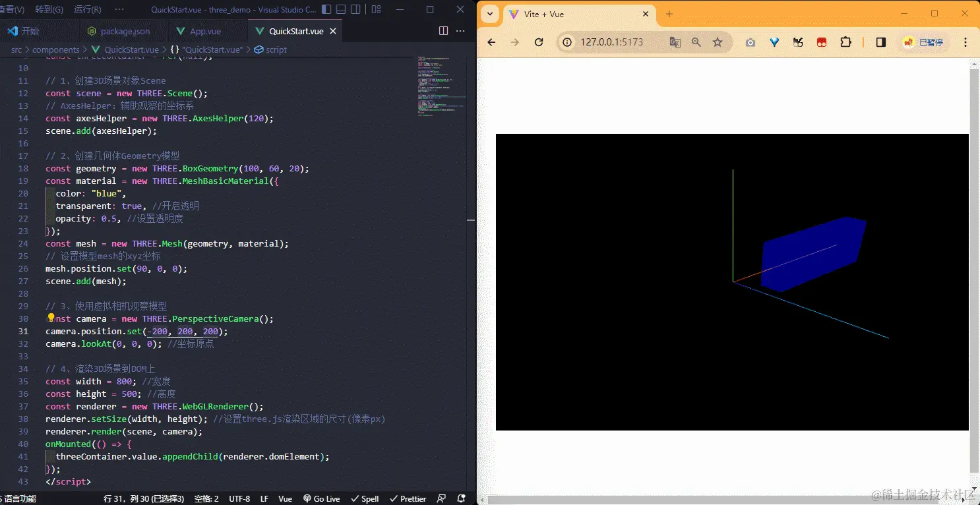Open the Vue language mode selector
The width and height of the screenshot is (980, 505).
[x=285, y=499]
